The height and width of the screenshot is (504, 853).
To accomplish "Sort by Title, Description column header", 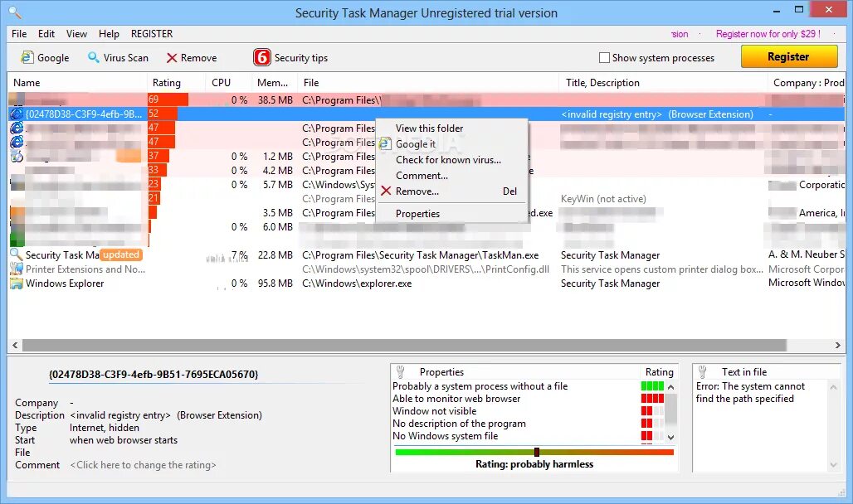I will click(663, 83).
